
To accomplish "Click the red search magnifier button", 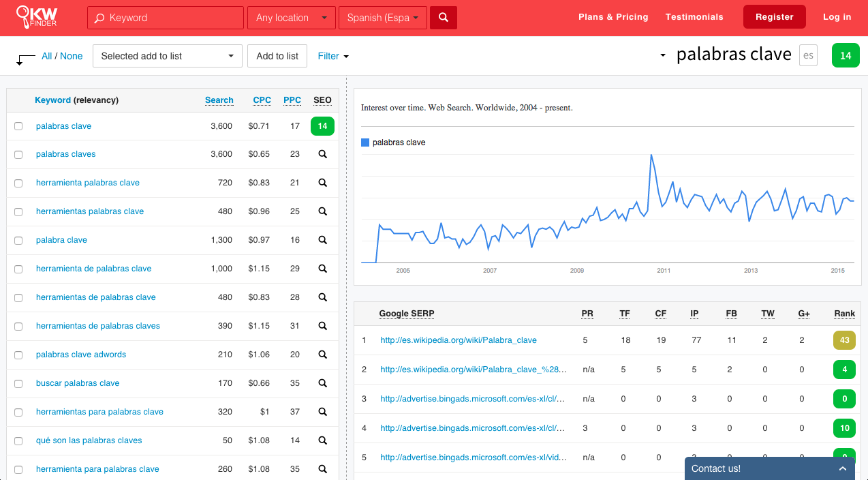I will click(444, 18).
